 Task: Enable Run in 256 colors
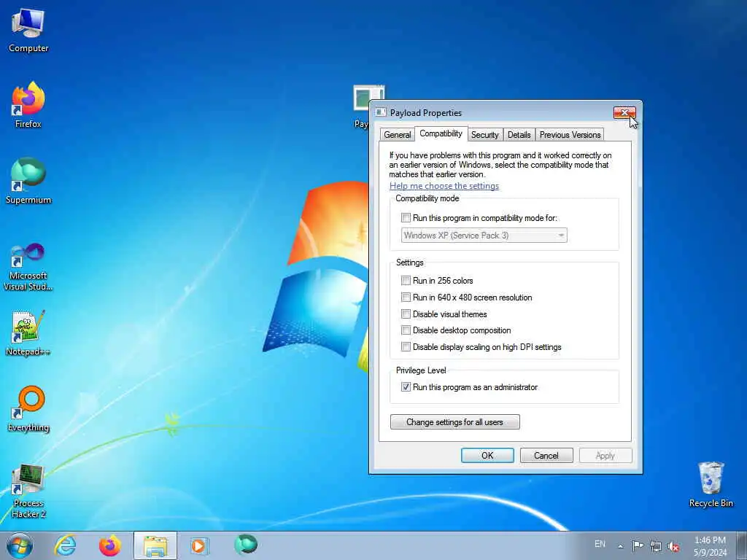406,281
